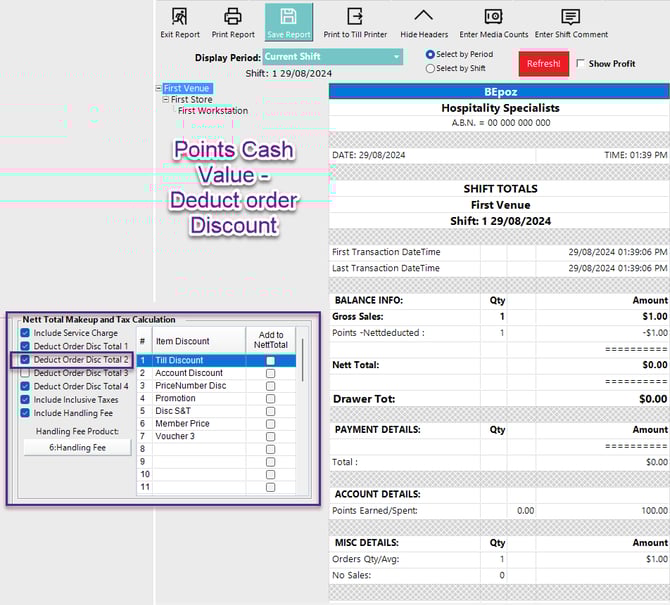Collapse the First Store tree node
This screenshot has height=605, width=670.
[166, 100]
